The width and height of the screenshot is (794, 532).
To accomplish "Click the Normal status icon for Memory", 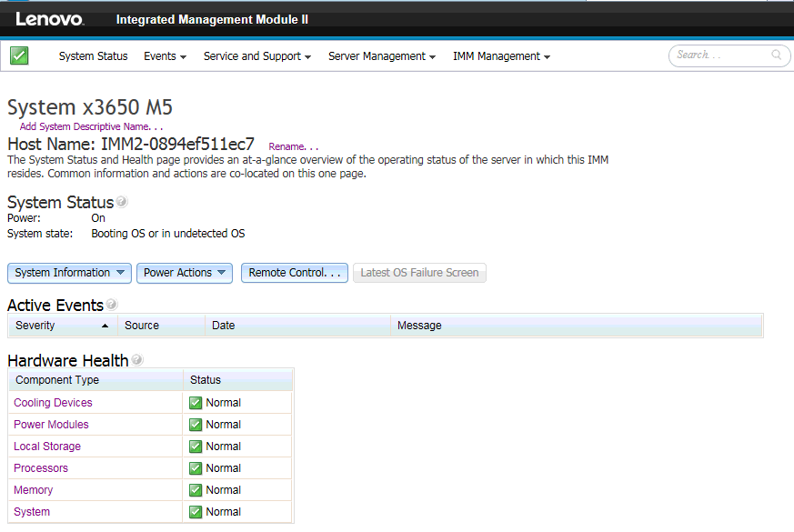I will tap(195, 489).
